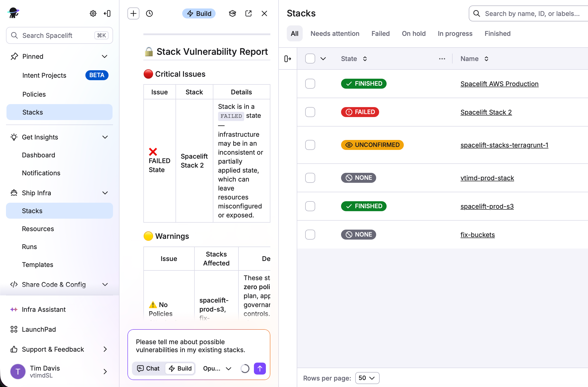This screenshot has height=387, width=588.
Task: Select the Spacelift Stack 2 row checkbox
Action: (x=310, y=112)
